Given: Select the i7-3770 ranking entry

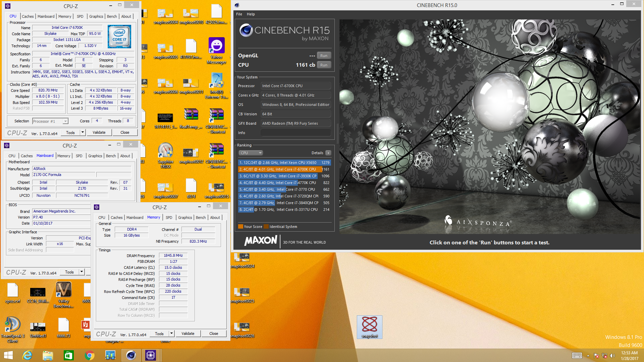Looking at the screenshot, I should pyautogui.click(x=284, y=189).
